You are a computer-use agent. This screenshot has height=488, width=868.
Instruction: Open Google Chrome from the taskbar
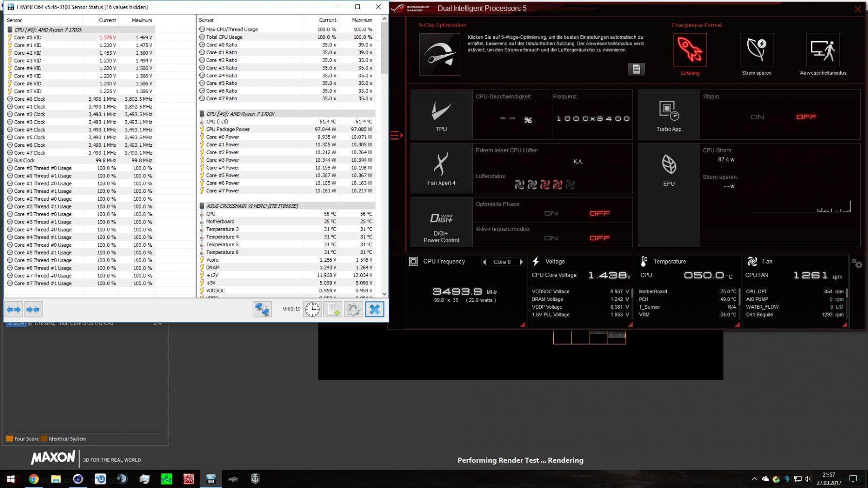coord(33,479)
